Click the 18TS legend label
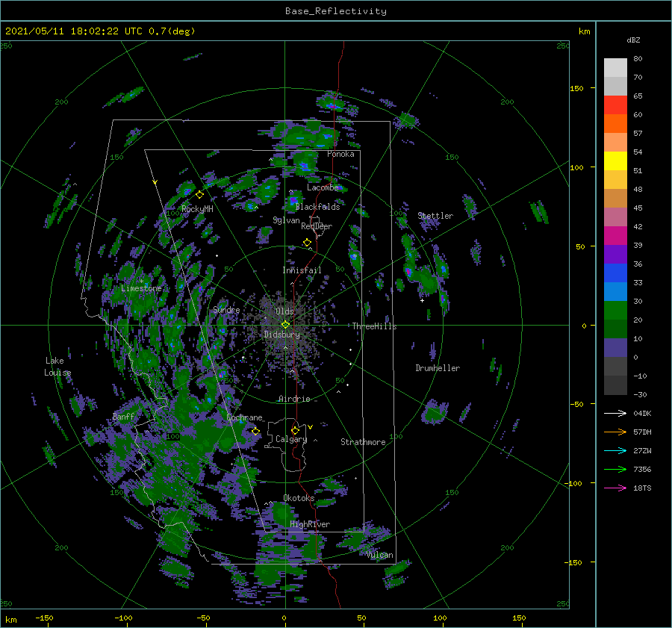Screen dimensions: 672x628 (642, 488)
